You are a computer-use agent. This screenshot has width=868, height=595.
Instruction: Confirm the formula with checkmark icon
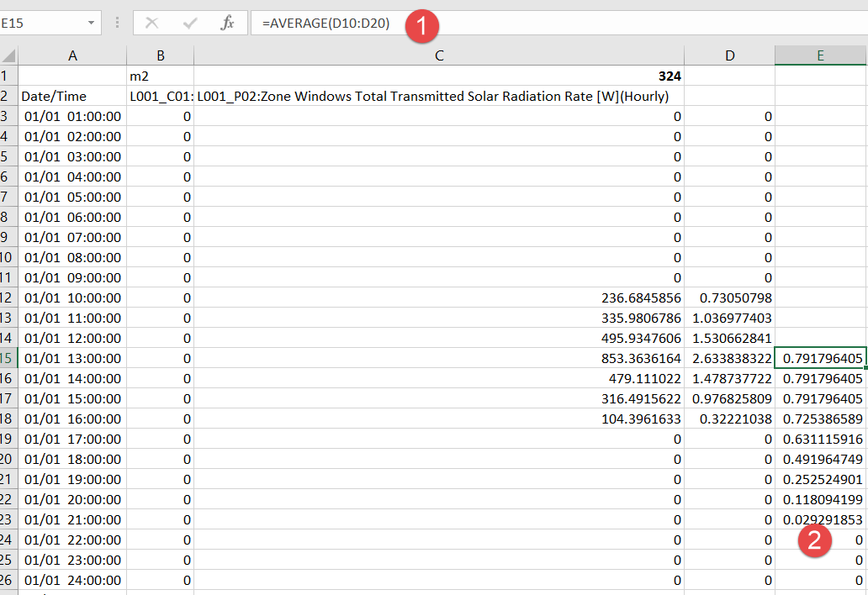pos(190,23)
